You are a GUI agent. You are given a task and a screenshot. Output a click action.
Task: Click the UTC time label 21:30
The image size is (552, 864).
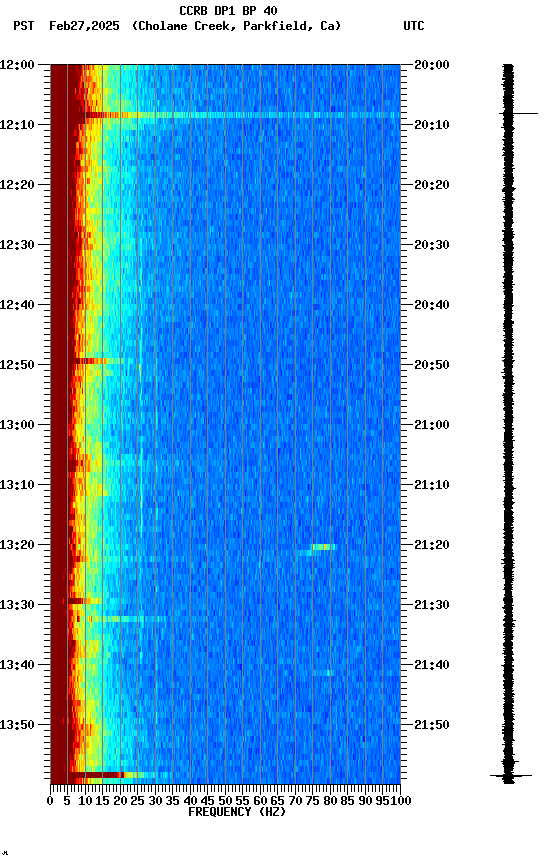point(431,605)
